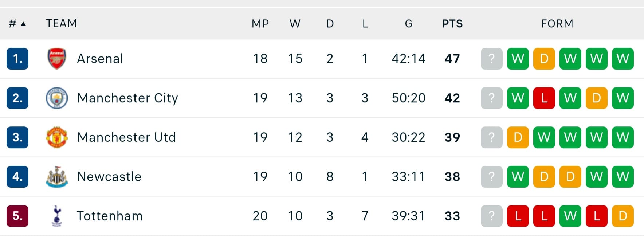
Task: Open Tottenham's upcoming match question-mark badge
Action: [x=492, y=216]
